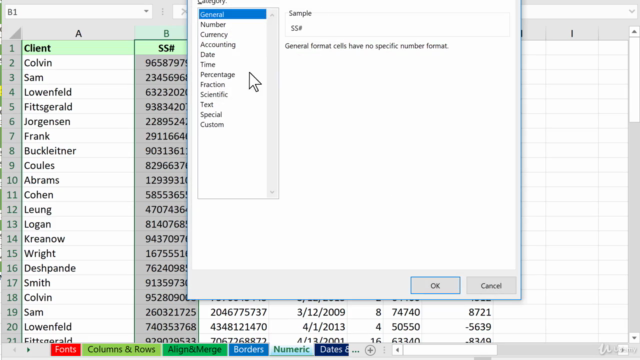Click the Deshpande cell
This screenshot has width=640, height=360.
78,268
